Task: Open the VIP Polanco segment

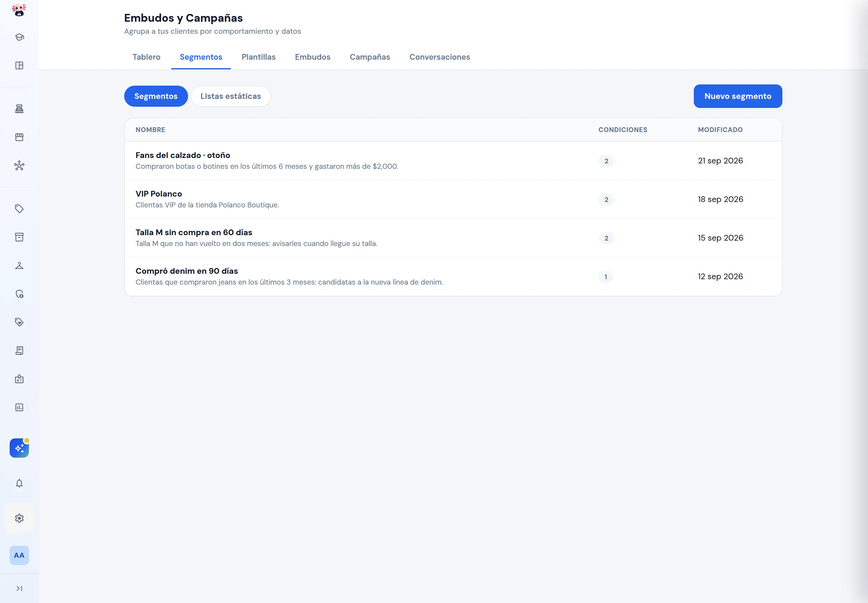Action: (x=453, y=200)
